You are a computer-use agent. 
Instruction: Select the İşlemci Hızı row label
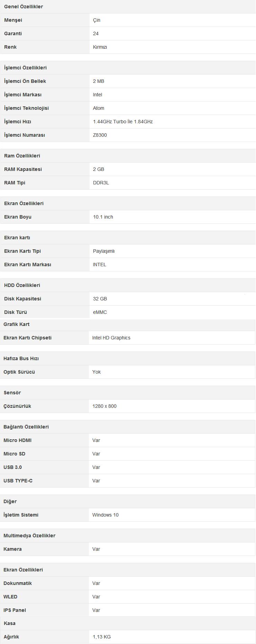(x=18, y=122)
